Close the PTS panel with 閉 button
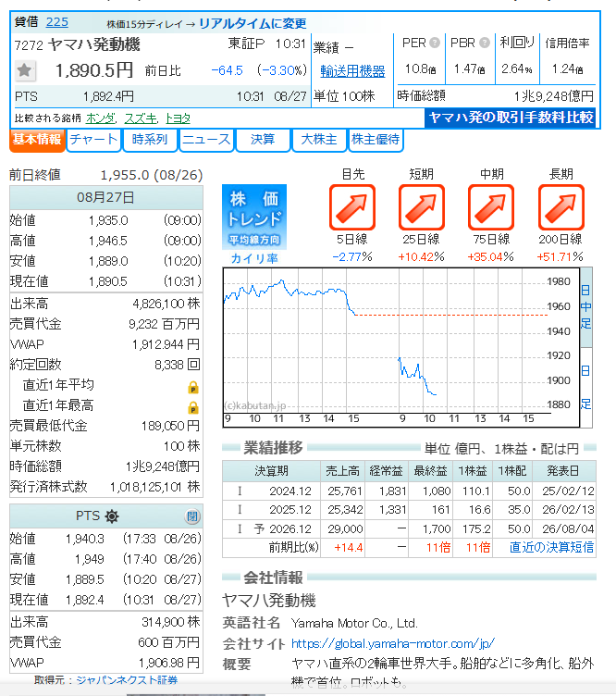616x696 pixels. pos(192,516)
